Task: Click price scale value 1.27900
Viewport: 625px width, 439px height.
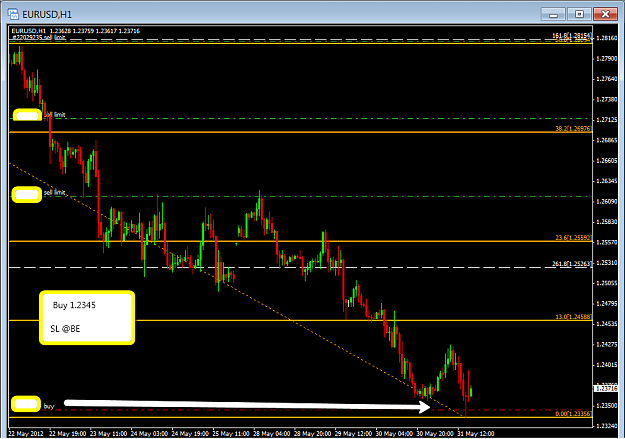Action: [606, 59]
